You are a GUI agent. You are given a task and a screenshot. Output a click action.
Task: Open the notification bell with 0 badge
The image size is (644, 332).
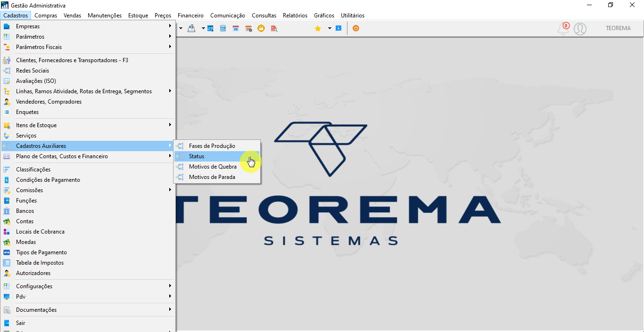563,29
